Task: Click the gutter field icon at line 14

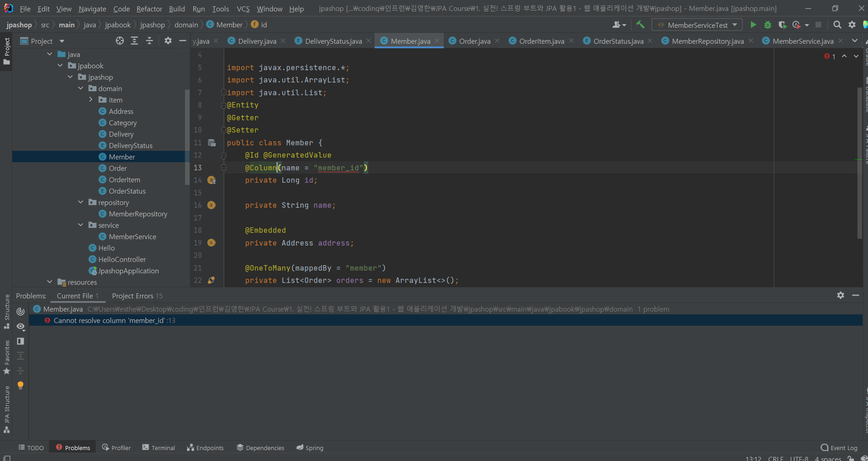Action: pos(212,180)
